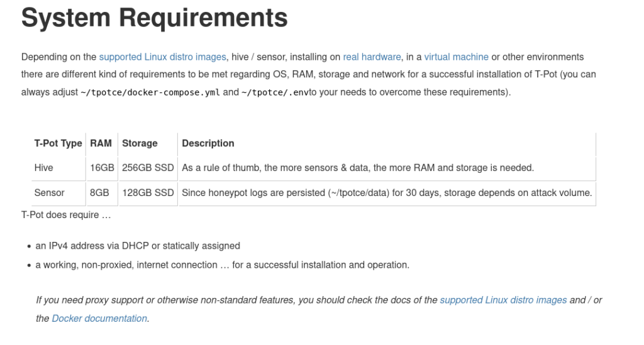Click the 'System Requirements' heading
This screenshot has width=644, height=345.
(x=154, y=18)
